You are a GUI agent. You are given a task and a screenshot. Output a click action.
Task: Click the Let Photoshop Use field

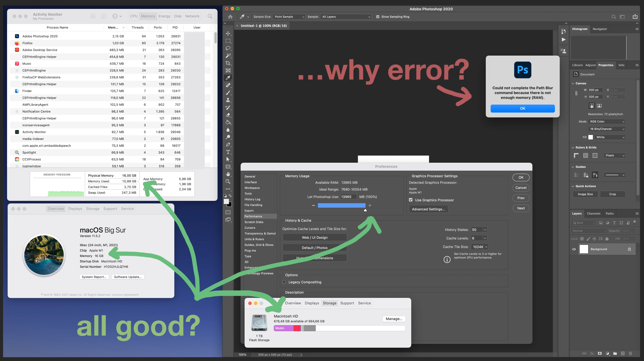(348, 197)
